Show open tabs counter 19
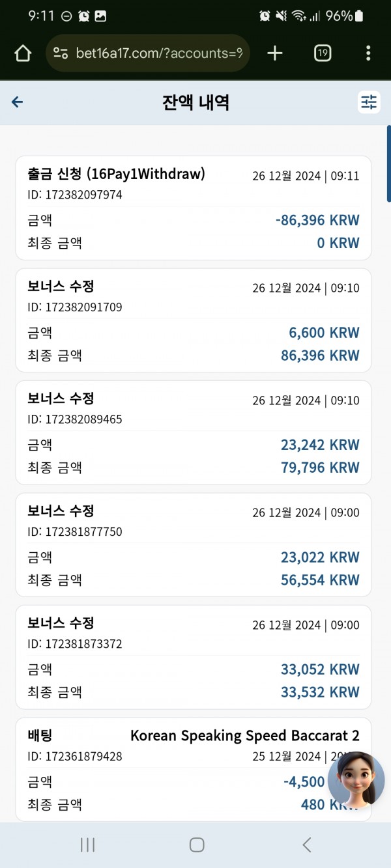The image size is (391, 868). pyautogui.click(x=322, y=53)
